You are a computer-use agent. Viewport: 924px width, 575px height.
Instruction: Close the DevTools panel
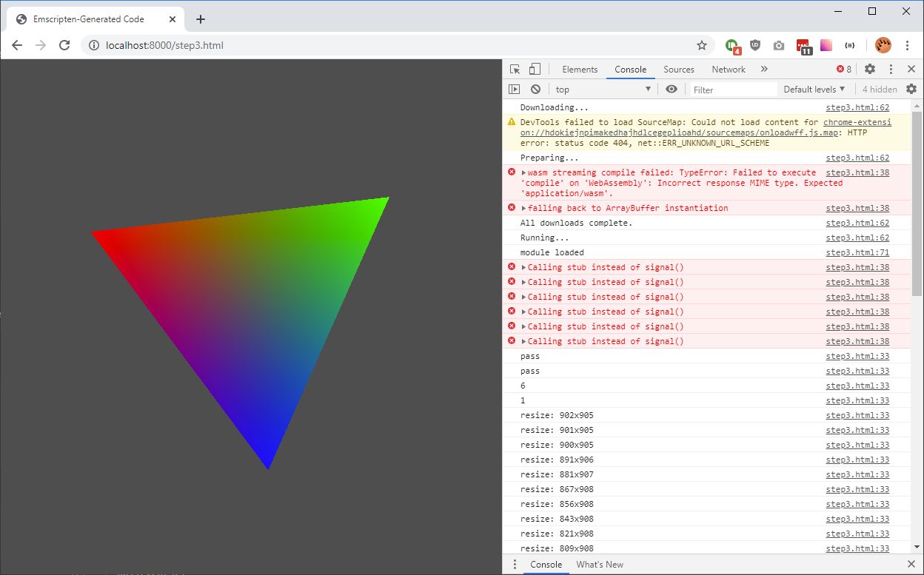point(912,69)
